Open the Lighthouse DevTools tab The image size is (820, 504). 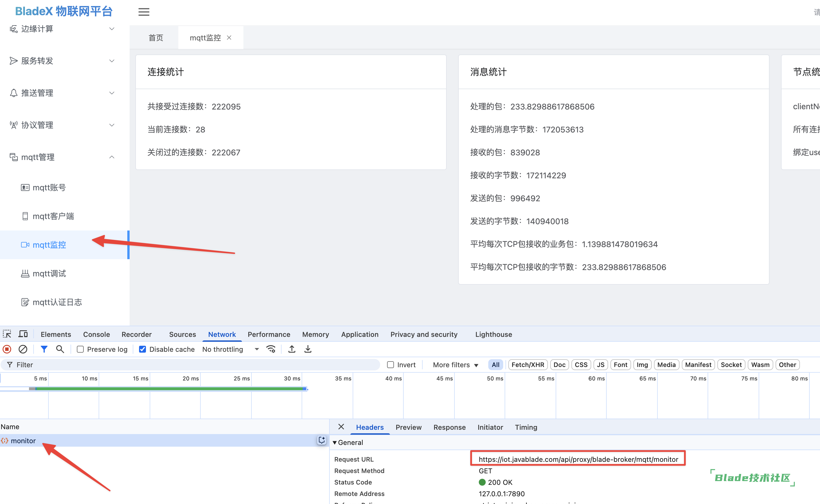point(493,334)
